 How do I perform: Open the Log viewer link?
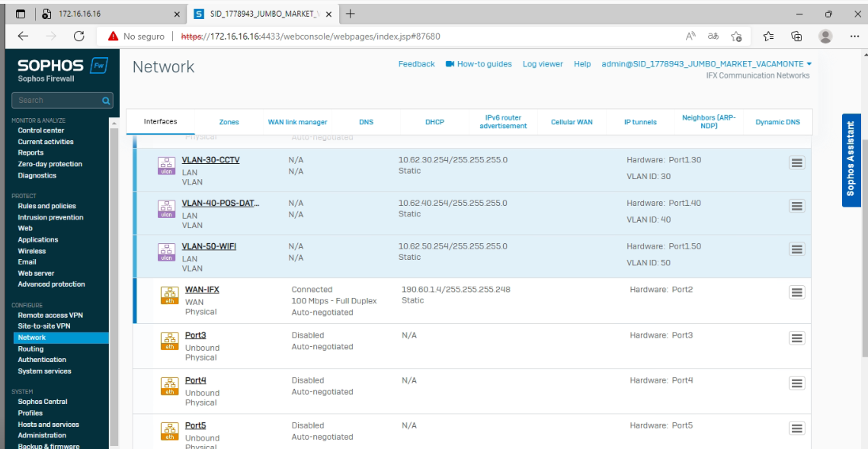(543, 64)
